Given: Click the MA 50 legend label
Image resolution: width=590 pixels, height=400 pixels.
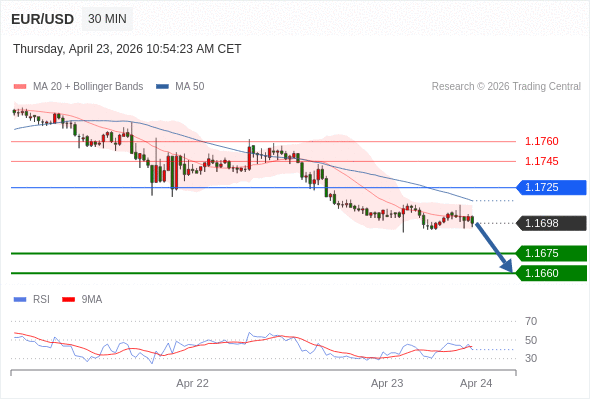Looking at the screenshot, I should [190, 87].
